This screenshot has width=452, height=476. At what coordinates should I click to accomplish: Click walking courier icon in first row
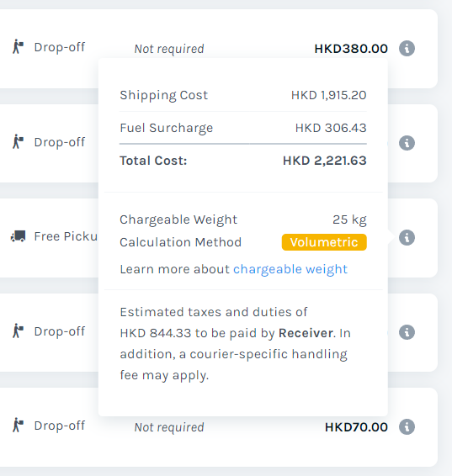(18, 47)
